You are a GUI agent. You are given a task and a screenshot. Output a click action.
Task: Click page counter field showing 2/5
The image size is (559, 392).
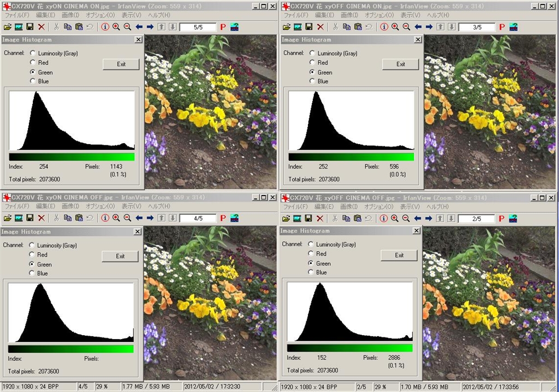pyautogui.click(x=476, y=218)
